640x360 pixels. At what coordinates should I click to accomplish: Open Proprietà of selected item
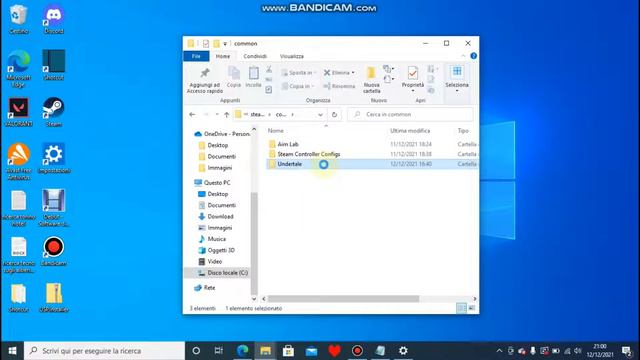coord(413,78)
